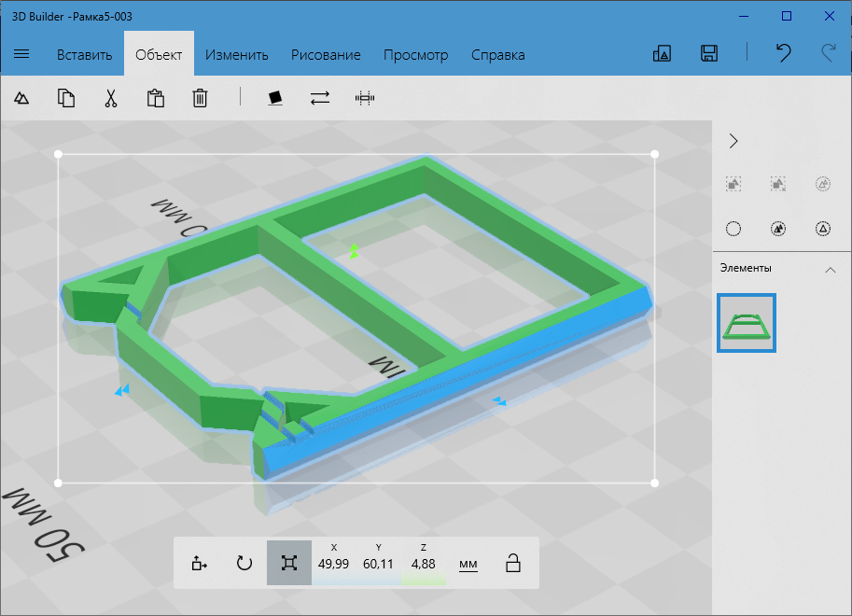Click the Undo arrow button
852x616 pixels.
[784, 53]
